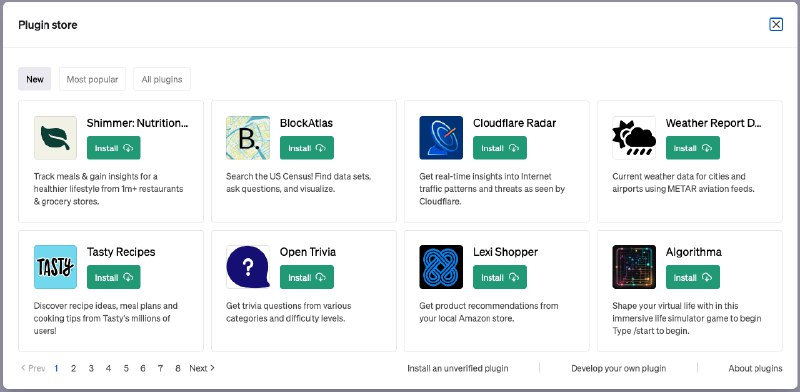Click 'Shape your virtual life' description
This screenshot has width=800, height=392.
click(x=687, y=318)
